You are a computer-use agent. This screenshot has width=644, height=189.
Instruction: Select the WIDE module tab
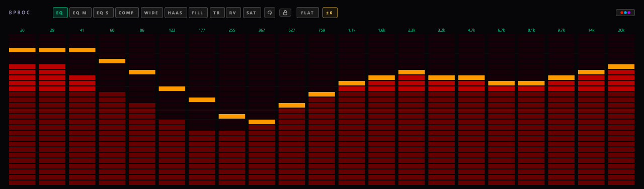click(152, 13)
